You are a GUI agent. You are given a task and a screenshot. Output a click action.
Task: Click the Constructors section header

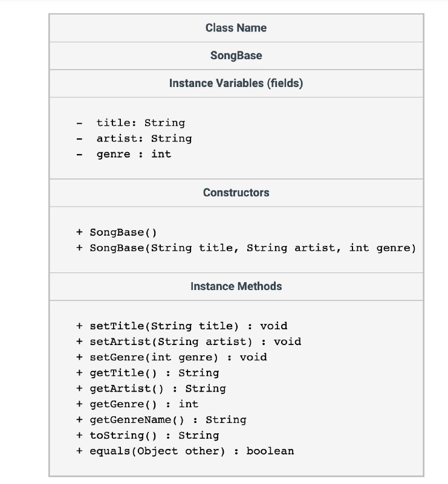236,193
